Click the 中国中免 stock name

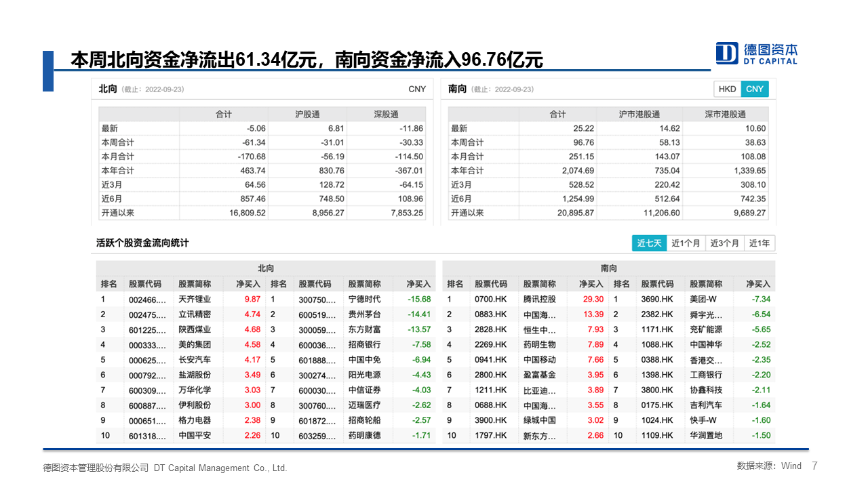pos(365,360)
